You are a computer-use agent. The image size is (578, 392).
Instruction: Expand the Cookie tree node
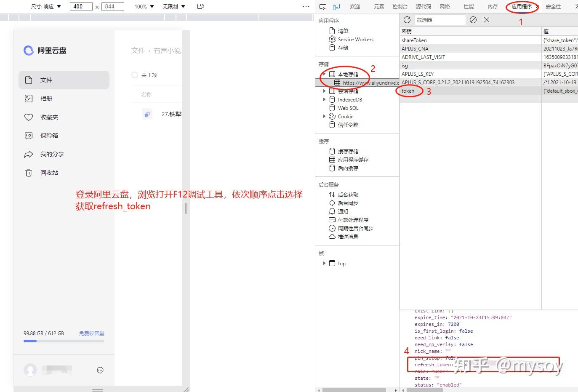tap(324, 116)
